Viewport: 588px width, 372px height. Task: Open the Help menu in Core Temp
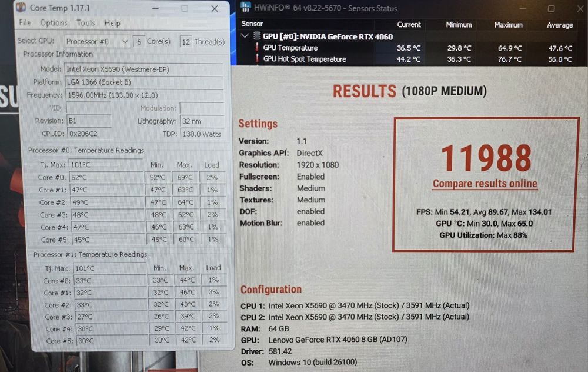112,23
